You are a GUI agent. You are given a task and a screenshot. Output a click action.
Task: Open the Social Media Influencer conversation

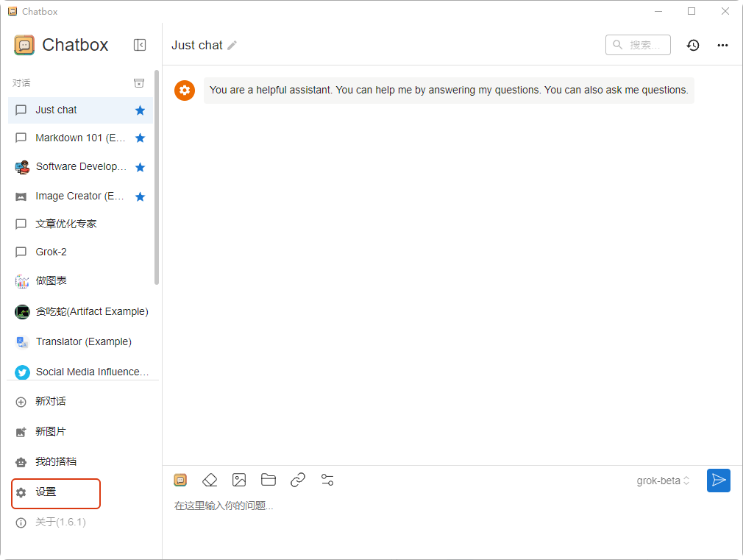pos(81,372)
